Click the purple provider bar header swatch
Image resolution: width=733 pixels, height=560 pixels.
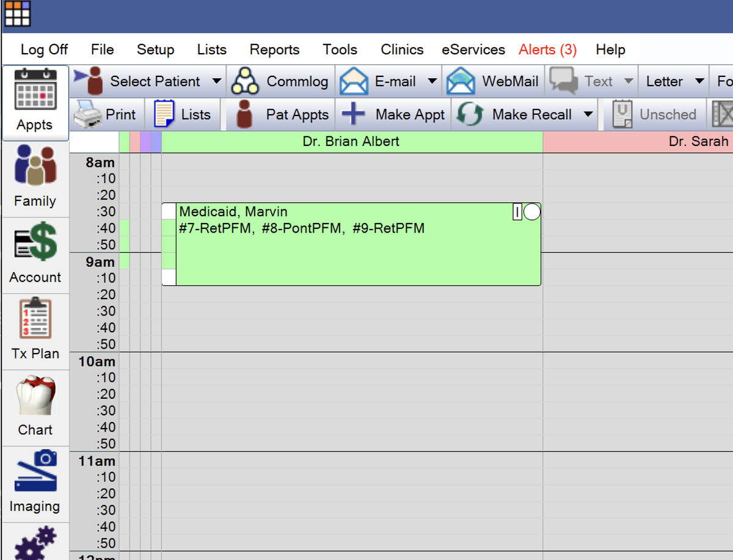(145, 142)
